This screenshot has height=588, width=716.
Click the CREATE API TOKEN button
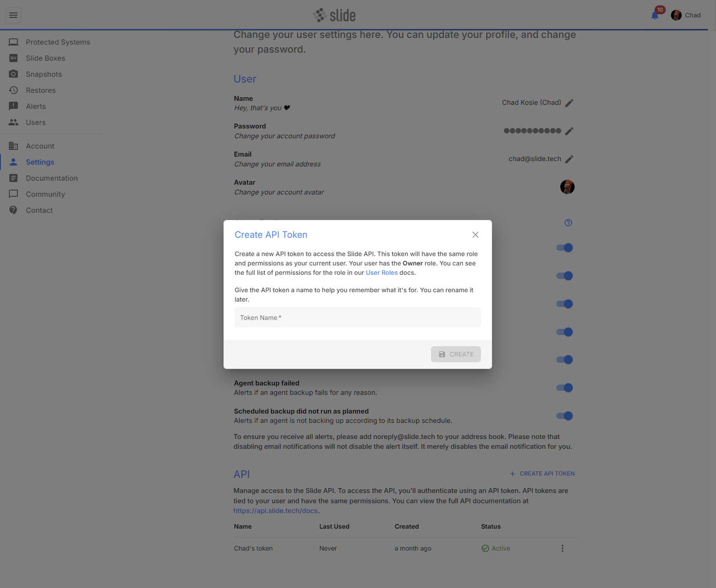542,473
